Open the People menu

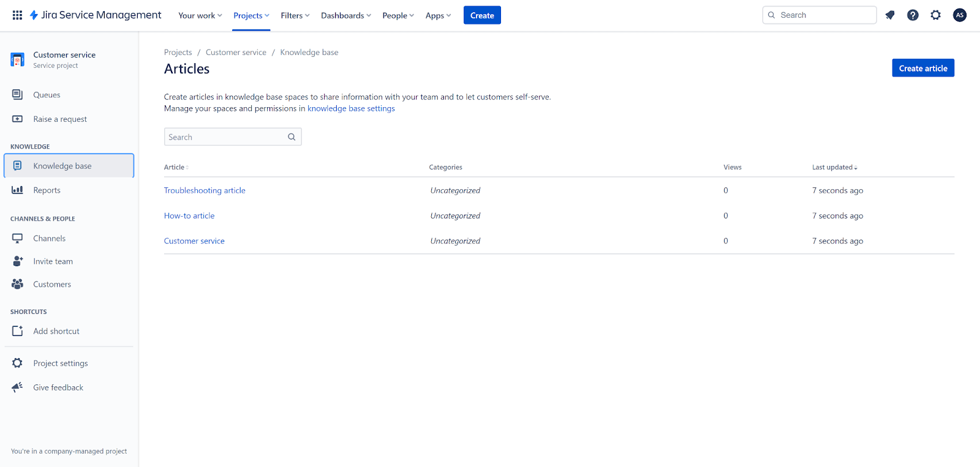click(x=398, y=16)
